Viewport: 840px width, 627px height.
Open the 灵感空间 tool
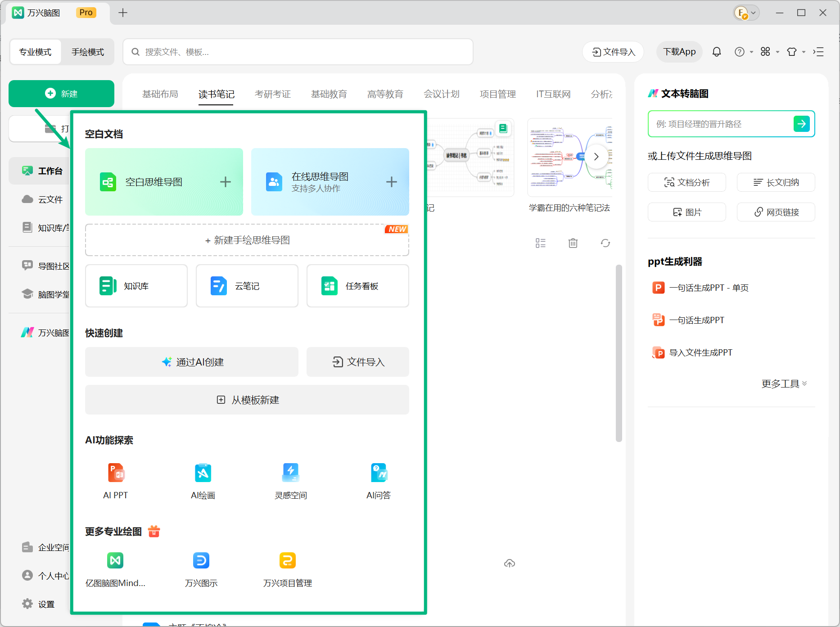[x=291, y=481]
